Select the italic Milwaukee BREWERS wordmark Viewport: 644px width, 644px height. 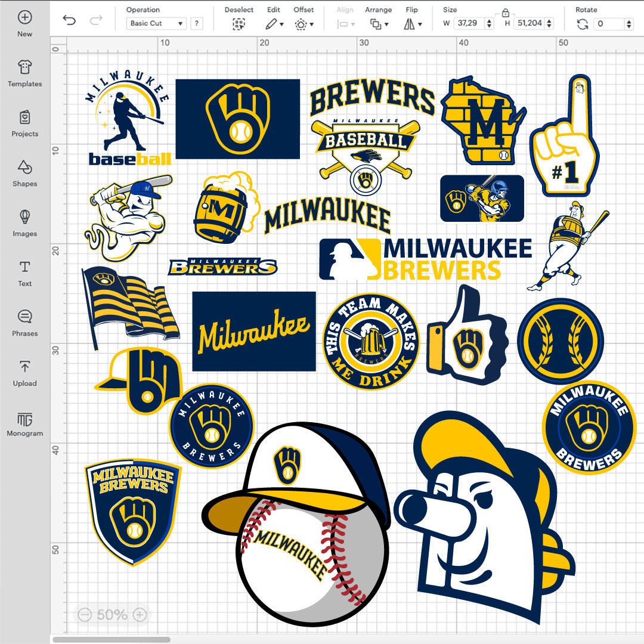pos(223,267)
